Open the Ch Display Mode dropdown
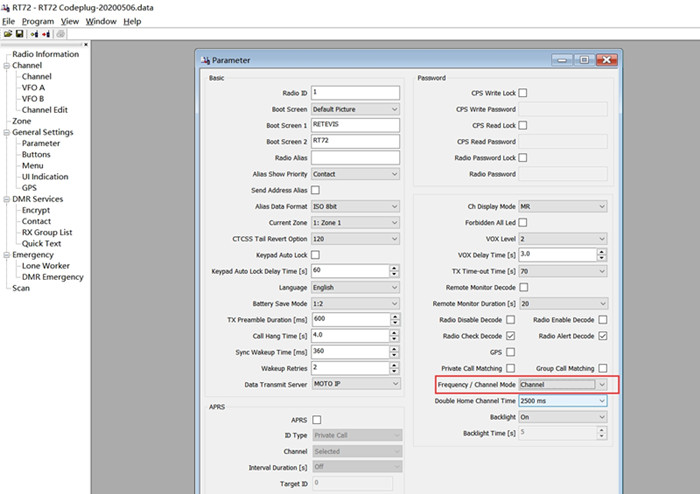This screenshot has height=494, width=700. (562, 207)
